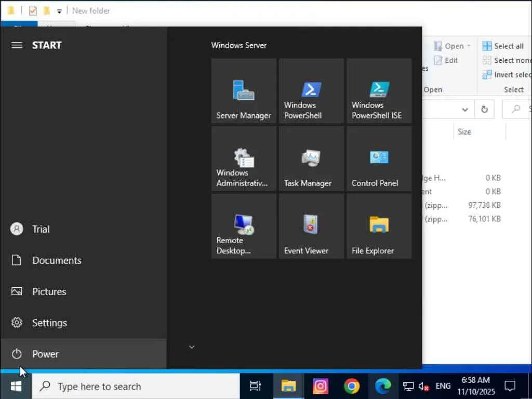Open Trial user account menu
The image size is (532, 399).
pos(84,229)
